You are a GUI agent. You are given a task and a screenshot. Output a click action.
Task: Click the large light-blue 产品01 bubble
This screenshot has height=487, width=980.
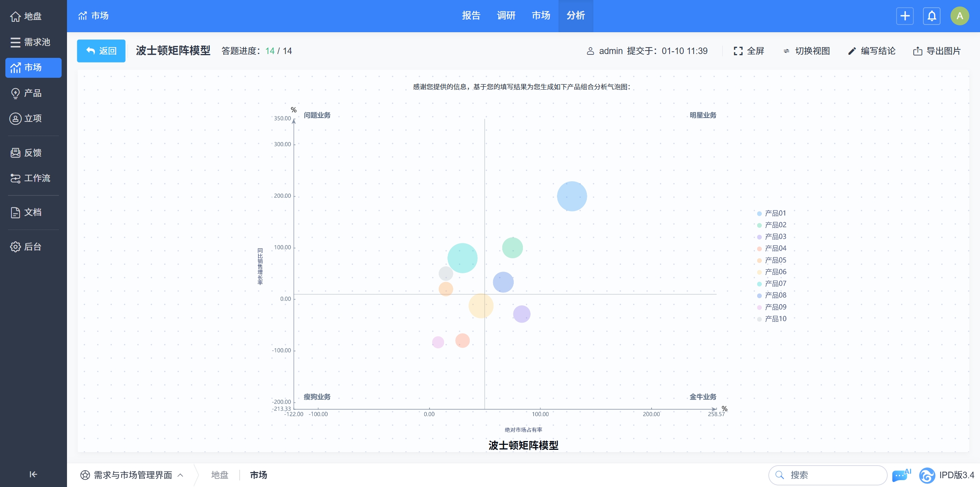572,196
